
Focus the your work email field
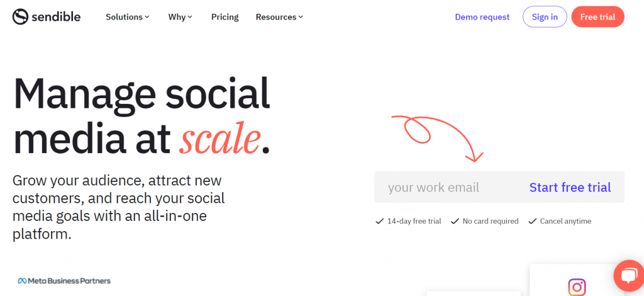(448, 187)
